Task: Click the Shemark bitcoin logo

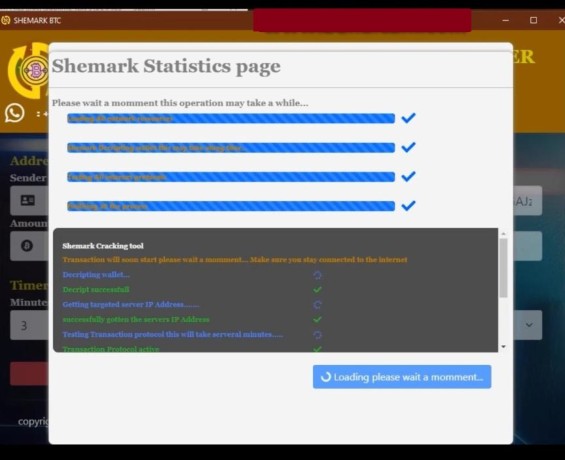Action: [29, 71]
